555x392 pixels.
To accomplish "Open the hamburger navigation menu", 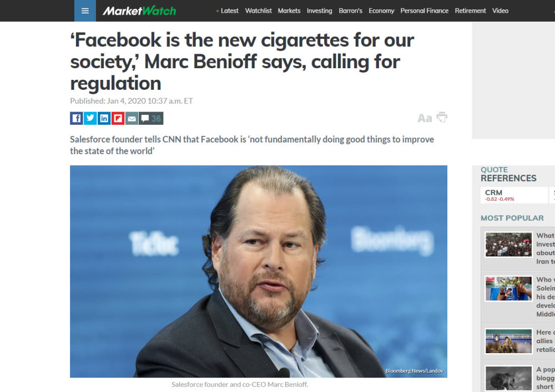I will pos(85,11).
